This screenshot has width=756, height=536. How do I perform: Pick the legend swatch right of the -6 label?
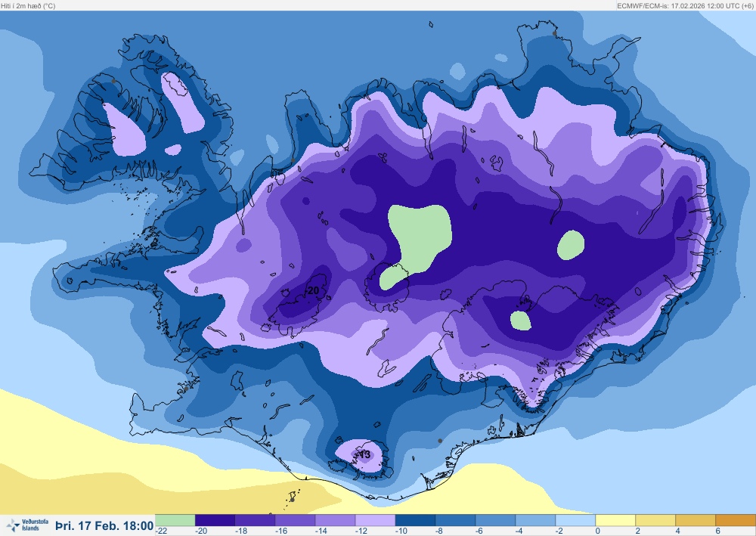click(495, 520)
